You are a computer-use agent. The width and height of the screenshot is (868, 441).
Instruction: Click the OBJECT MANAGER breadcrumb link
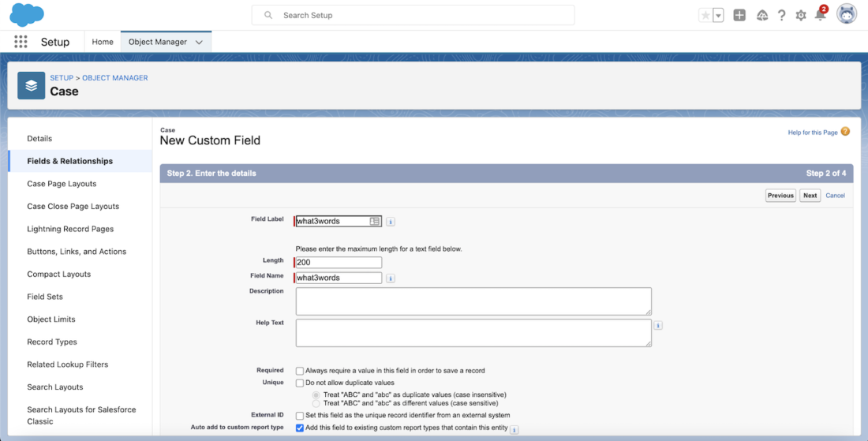tap(115, 78)
